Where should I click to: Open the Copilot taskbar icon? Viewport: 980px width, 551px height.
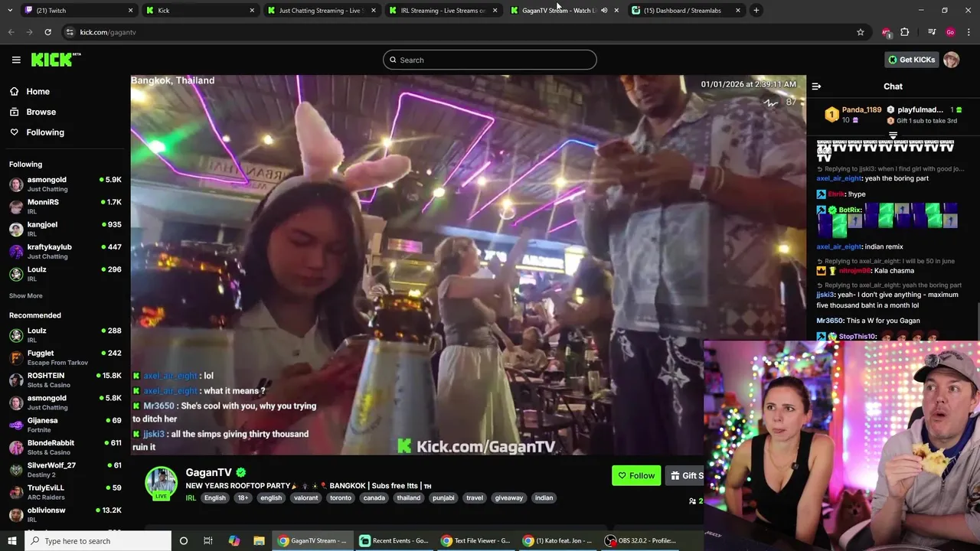(x=234, y=540)
